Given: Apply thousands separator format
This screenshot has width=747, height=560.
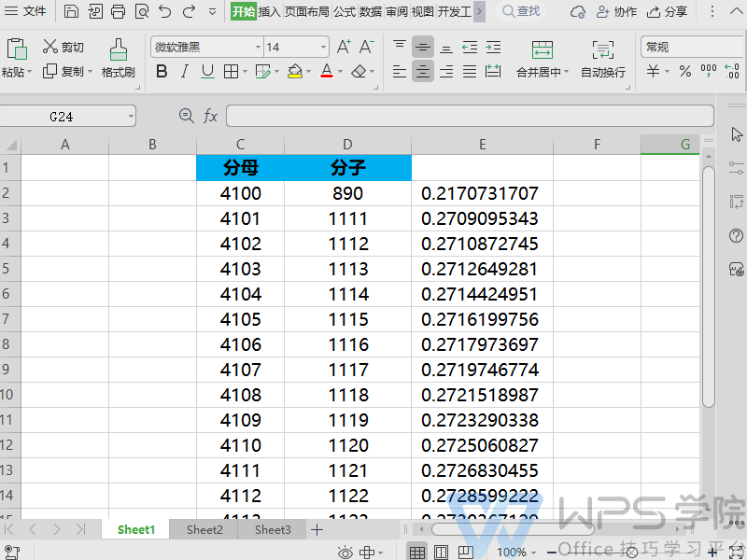Looking at the screenshot, I should 709,72.
